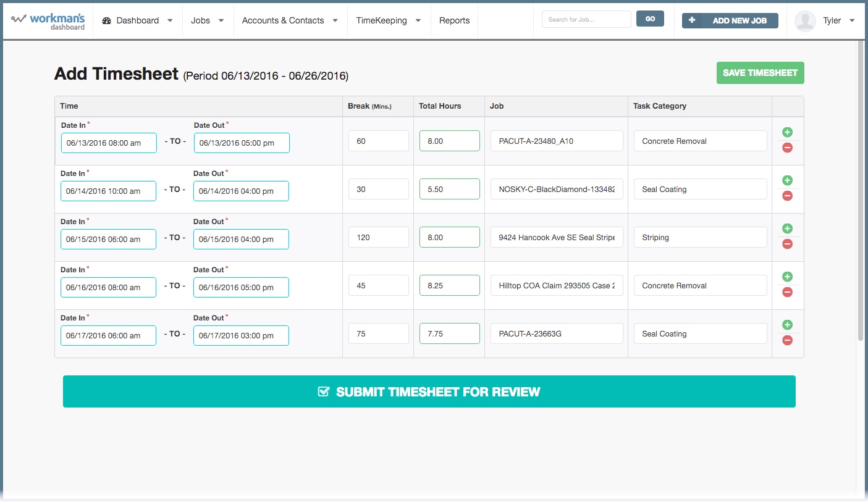Select job field Hilltop COA Claim
Viewport: 868px width, 502px height.
click(x=557, y=285)
